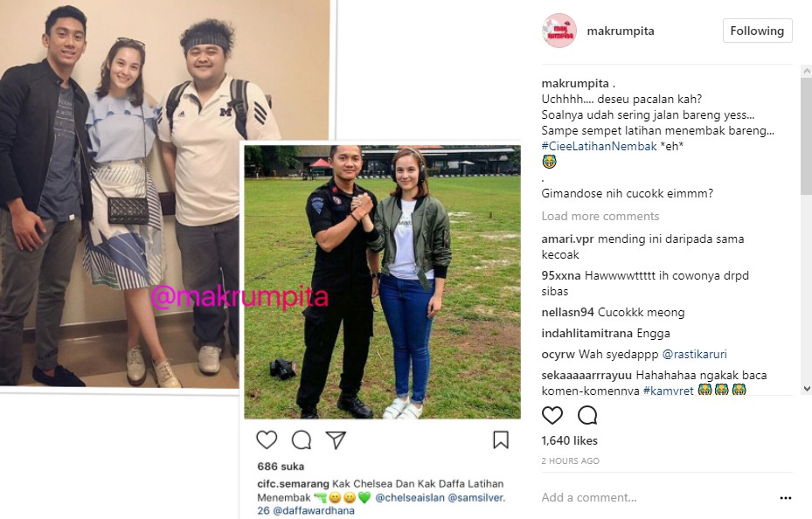Open the amari.vpr commenter profile
Image resolution: width=812 pixels, height=519 pixels.
[x=568, y=239]
